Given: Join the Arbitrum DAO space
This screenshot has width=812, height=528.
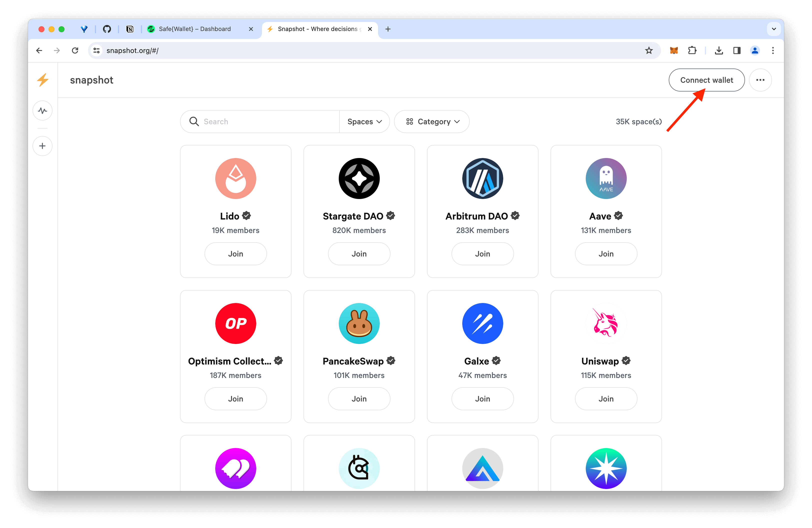Looking at the screenshot, I should click(x=483, y=254).
